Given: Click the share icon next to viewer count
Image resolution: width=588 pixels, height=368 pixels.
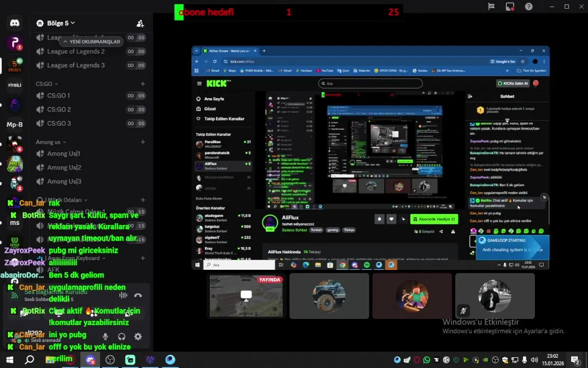Looking at the screenshot, I should tap(441, 232).
